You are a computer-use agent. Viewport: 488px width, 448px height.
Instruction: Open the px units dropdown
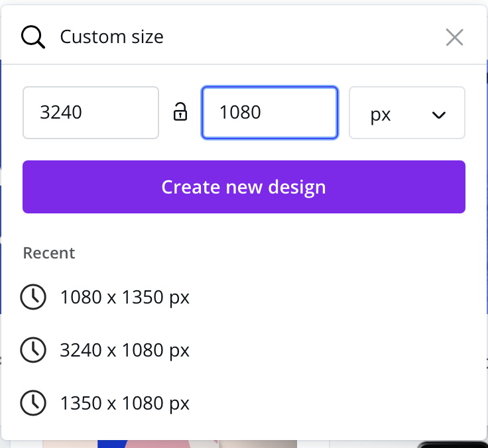tap(406, 113)
